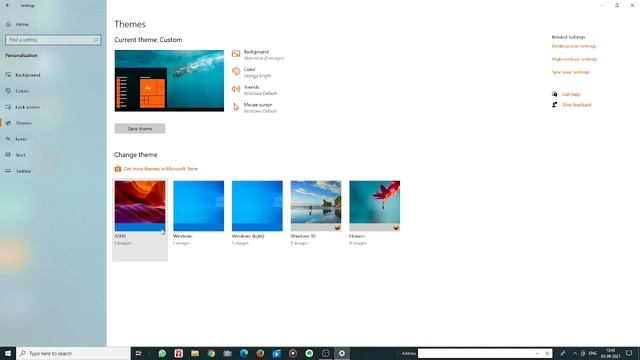Apply the Flowers theme

(375, 206)
